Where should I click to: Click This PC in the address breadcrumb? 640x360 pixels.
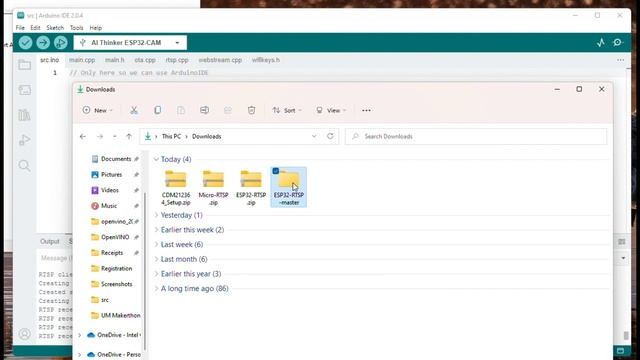pyautogui.click(x=171, y=136)
